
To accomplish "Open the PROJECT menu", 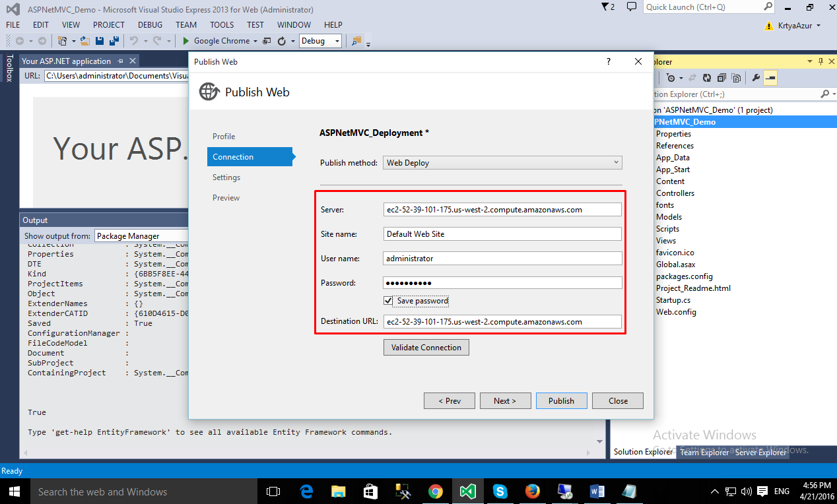I will click(x=109, y=25).
